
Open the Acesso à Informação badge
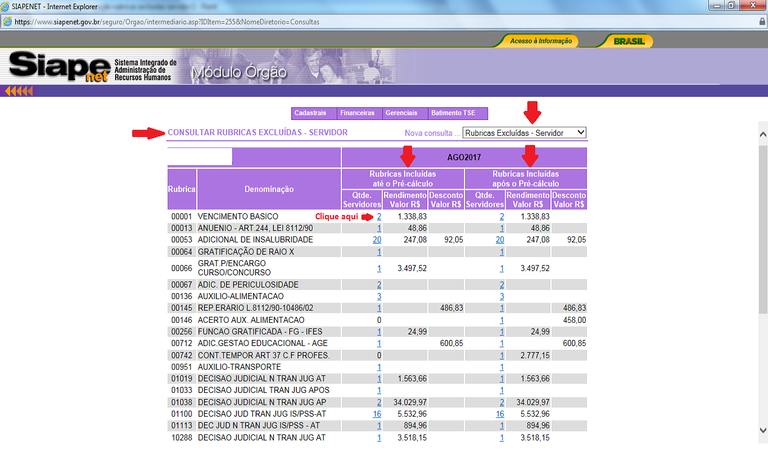coord(540,41)
